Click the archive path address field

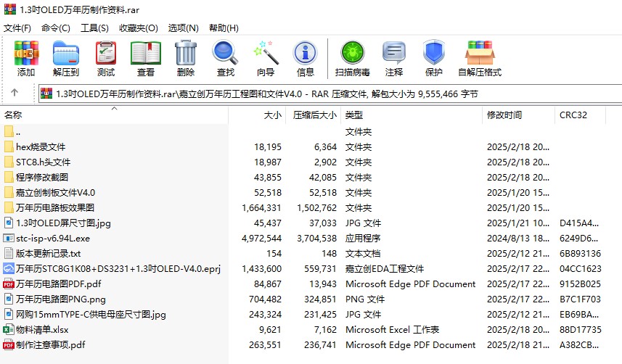click(x=330, y=94)
